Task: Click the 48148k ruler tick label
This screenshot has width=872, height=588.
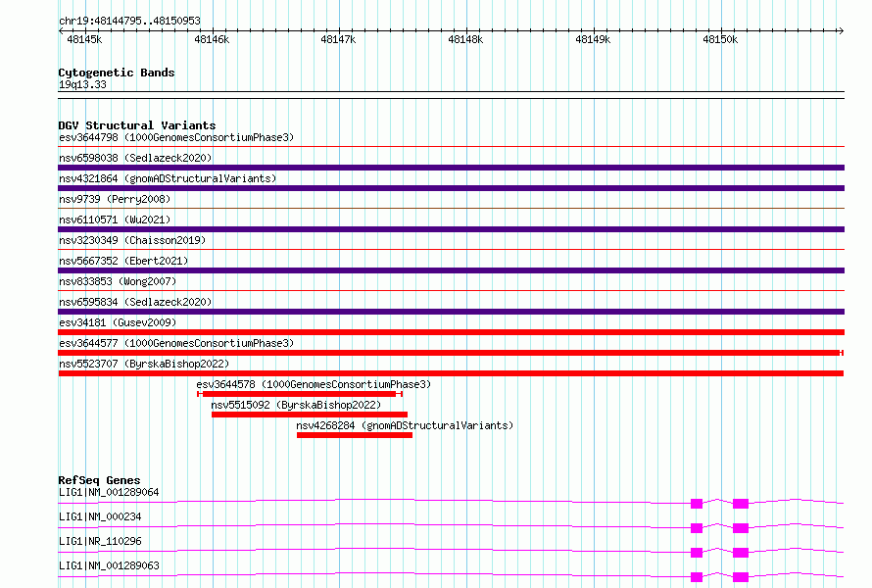Action: [465, 39]
